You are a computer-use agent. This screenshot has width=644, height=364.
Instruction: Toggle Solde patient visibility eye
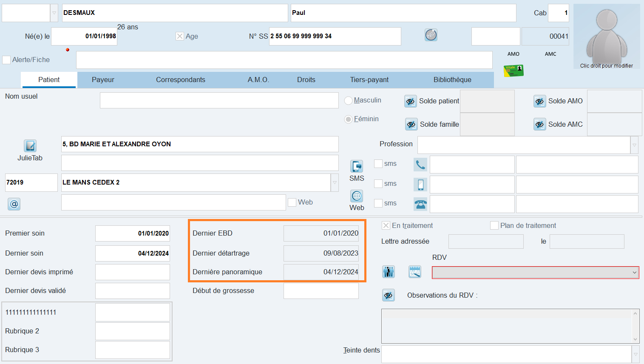point(410,101)
